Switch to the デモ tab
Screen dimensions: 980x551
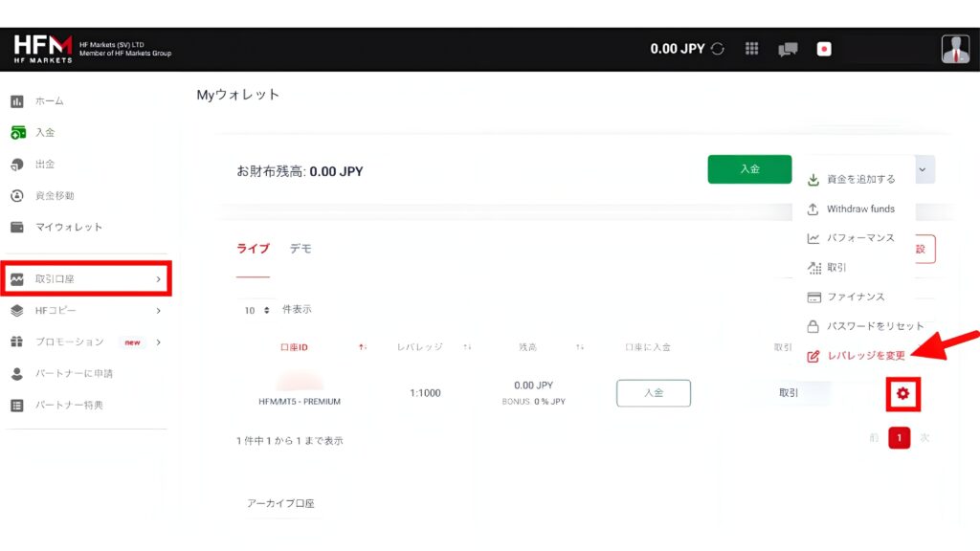click(x=301, y=249)
